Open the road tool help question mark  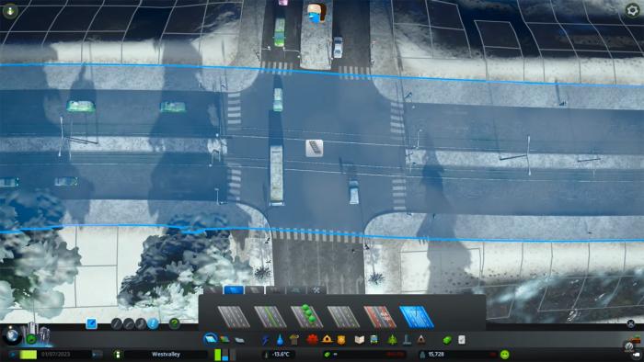tap(175, 323)
